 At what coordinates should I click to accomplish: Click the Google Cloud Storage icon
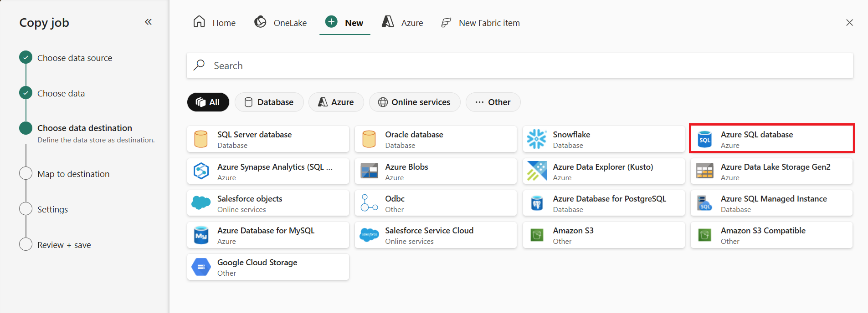click(x=201, y=267)
